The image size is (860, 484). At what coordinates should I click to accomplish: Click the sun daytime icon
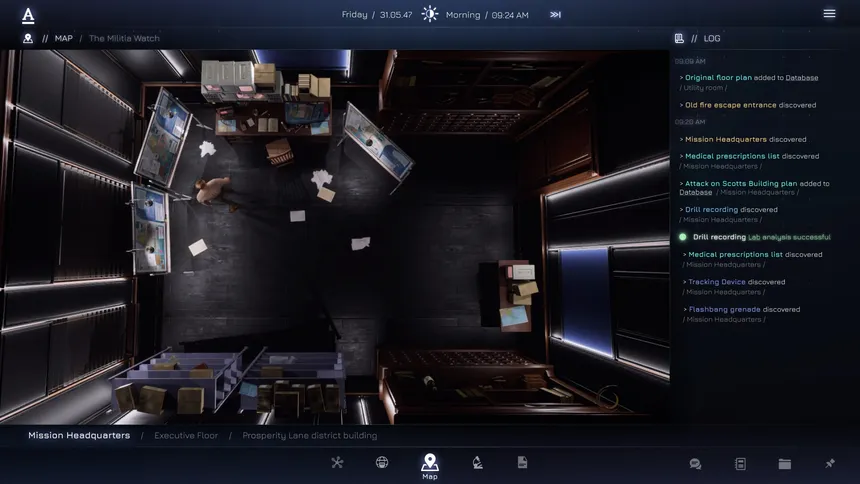pos(429,14)
